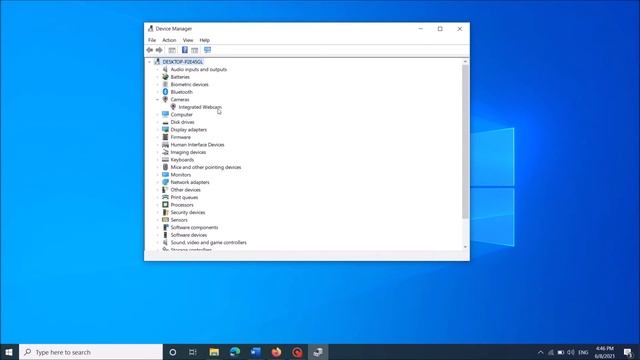Click the Back arrow in Device Manager toolbar
Screen dimensions: 640x360
click(x=150, y=50)
